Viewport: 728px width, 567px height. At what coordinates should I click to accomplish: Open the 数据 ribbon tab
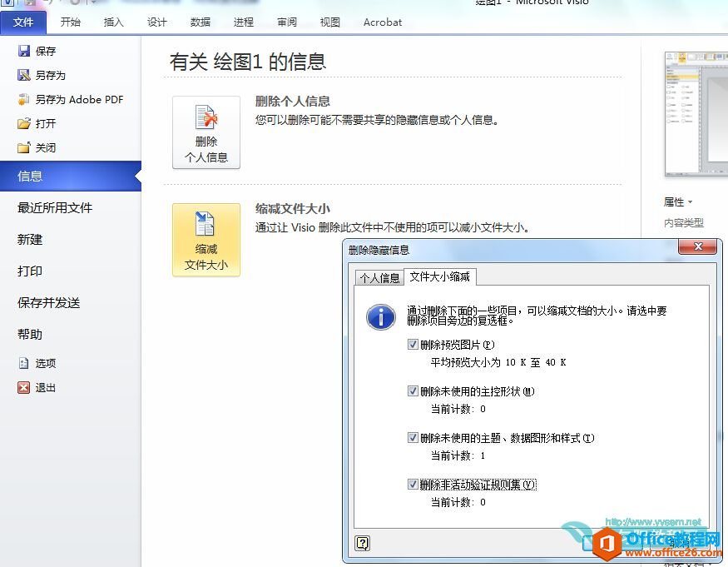pyautogui.click(x=201, y=22)
